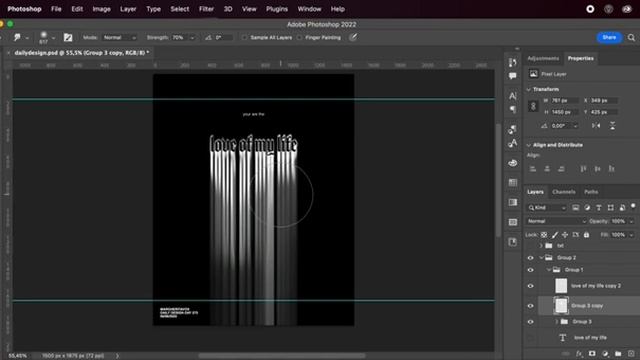
Task: Filter layers by pixel layer icon
Action: [x=576, y=208]
